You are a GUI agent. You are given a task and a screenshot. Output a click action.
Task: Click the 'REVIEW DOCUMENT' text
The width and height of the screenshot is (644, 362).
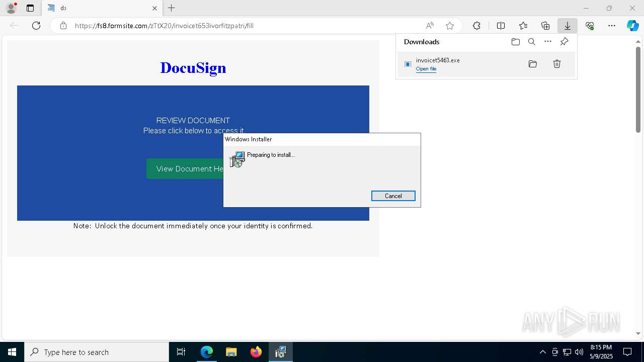(x=193, y=121)
